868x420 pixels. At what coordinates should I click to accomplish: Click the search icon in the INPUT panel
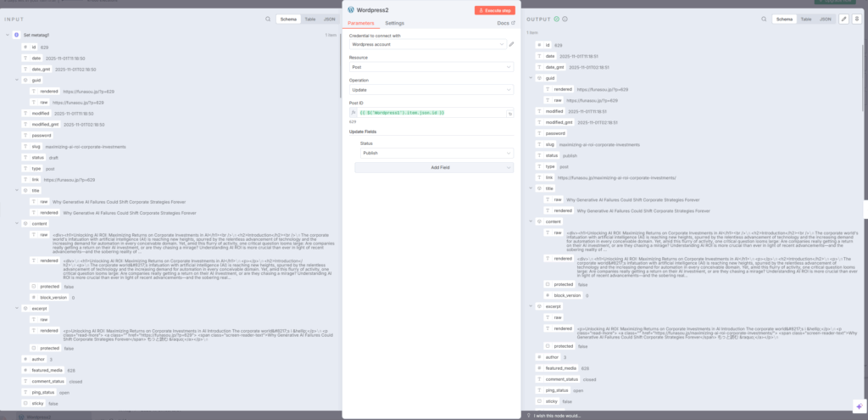268,18
